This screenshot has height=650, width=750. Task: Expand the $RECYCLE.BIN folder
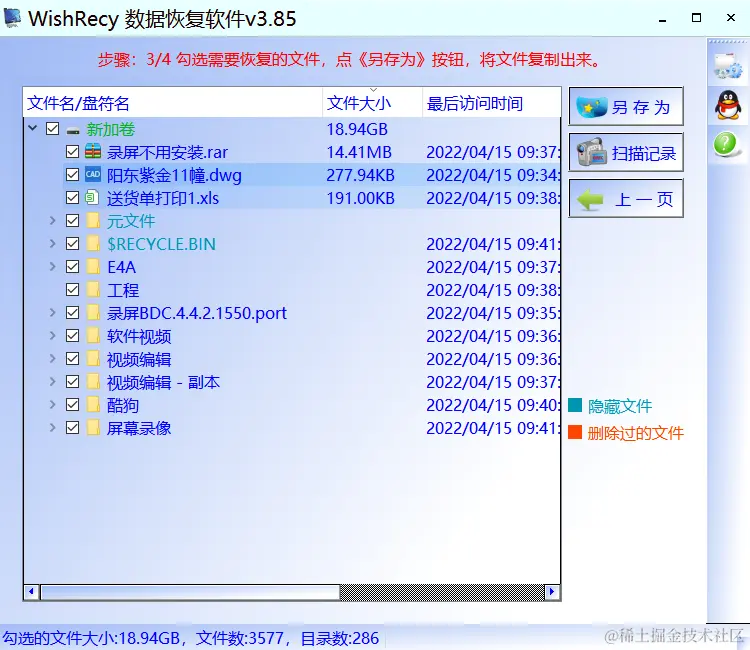[x=53, y=243]
